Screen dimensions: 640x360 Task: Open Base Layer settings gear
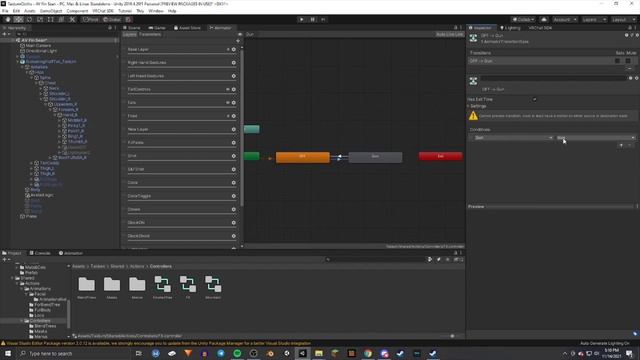point(234,49)
